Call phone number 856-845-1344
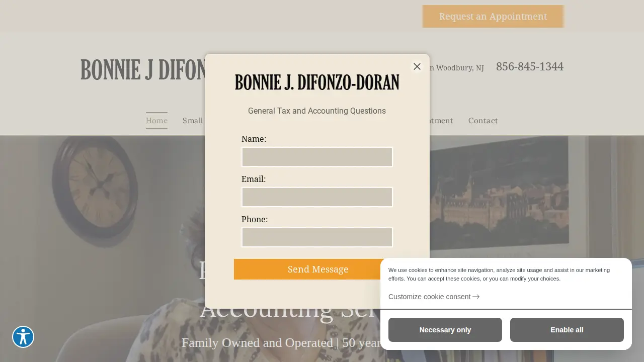This screenshot has width=644, height=362. pos(530,66)
